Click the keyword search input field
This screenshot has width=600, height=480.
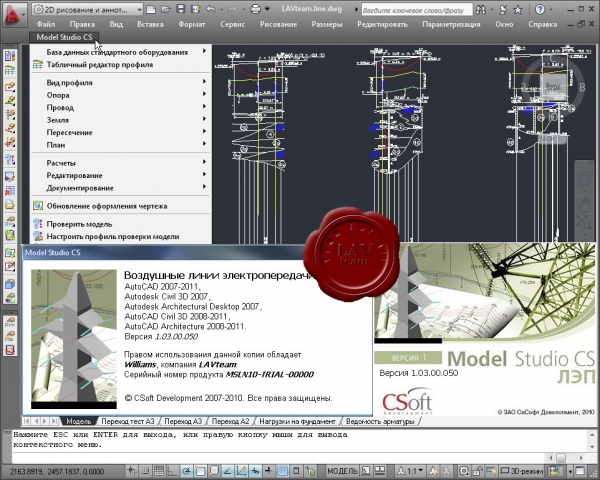(417, 10)
